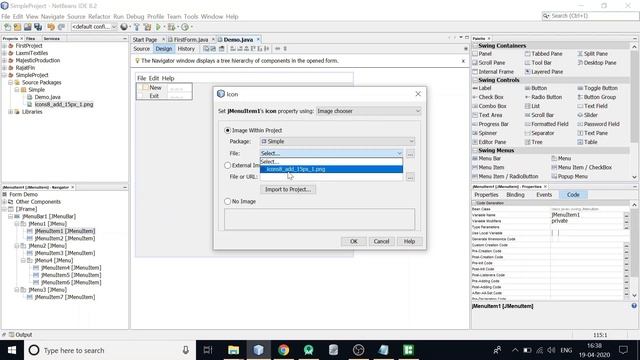Click OK in the Icon dialog
Screen dimensions: 640x360
[353, 241]
